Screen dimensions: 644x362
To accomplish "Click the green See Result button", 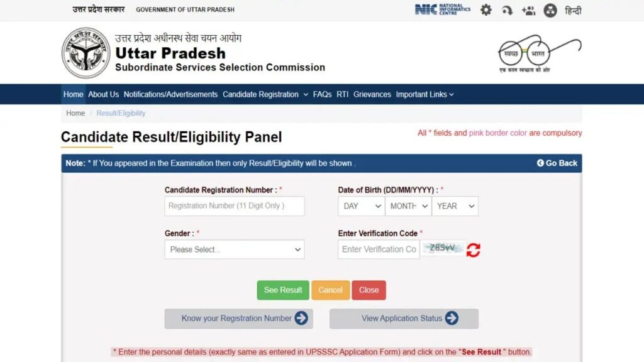I will coord(283,290).
